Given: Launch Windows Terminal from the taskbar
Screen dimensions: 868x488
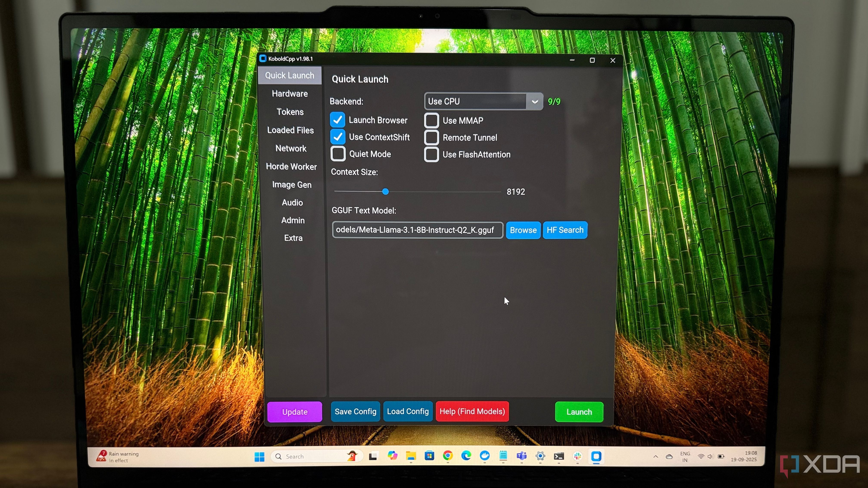Looking at the screenshot, I should 559,456.
